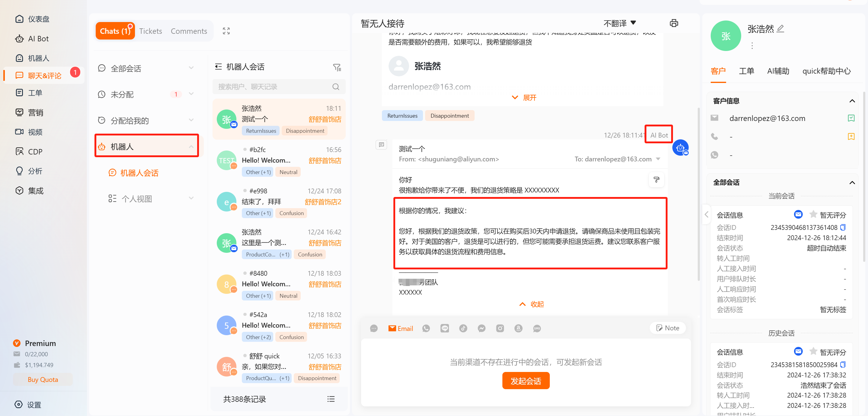The height and width of the screenshot is (416, 868).
Task: Open 聊天&评论 in the sidebar
Action: pyautogui.click(x=44, y=75)
